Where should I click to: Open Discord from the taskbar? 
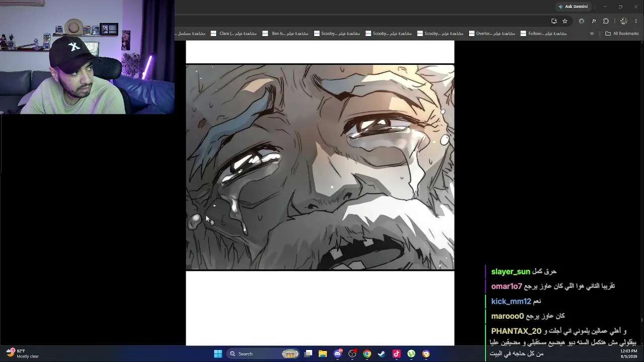point(338,354)
